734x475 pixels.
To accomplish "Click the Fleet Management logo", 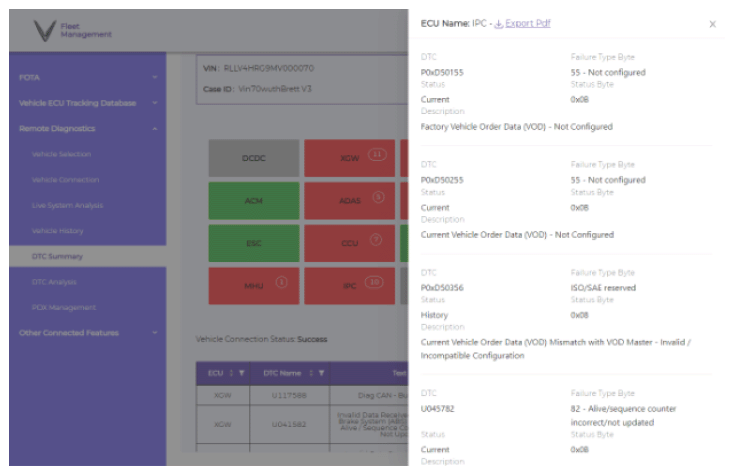I will pos(70,33).
